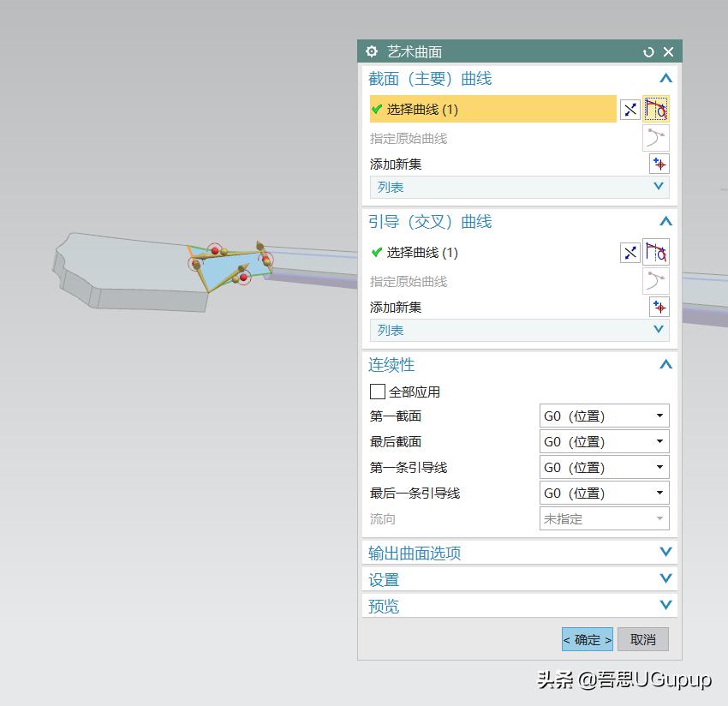Open the 第一条引导线 continuity dropdown
The height and width of the screenshot is (706, 728).
(x=659, y=467)
